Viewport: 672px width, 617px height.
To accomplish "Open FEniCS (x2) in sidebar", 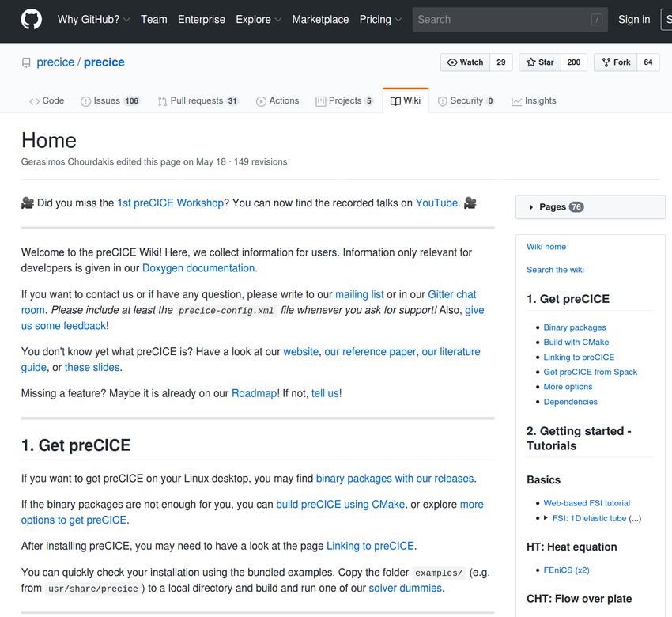I will coord(566,570).
